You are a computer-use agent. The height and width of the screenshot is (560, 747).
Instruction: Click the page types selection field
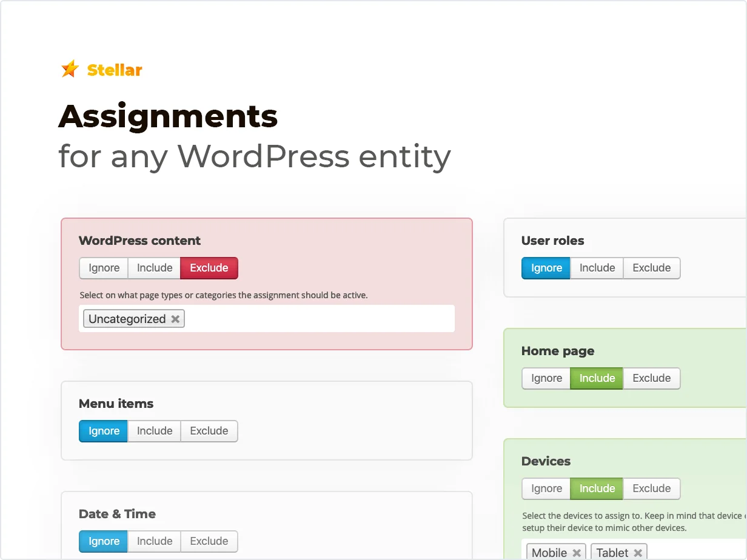click(333, 318)
